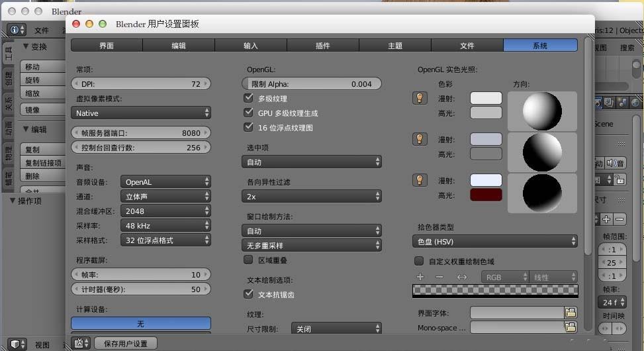Click the flip color ramp arrows icon
The height and width of the screenshot is (351, 644).
(461, 277)
